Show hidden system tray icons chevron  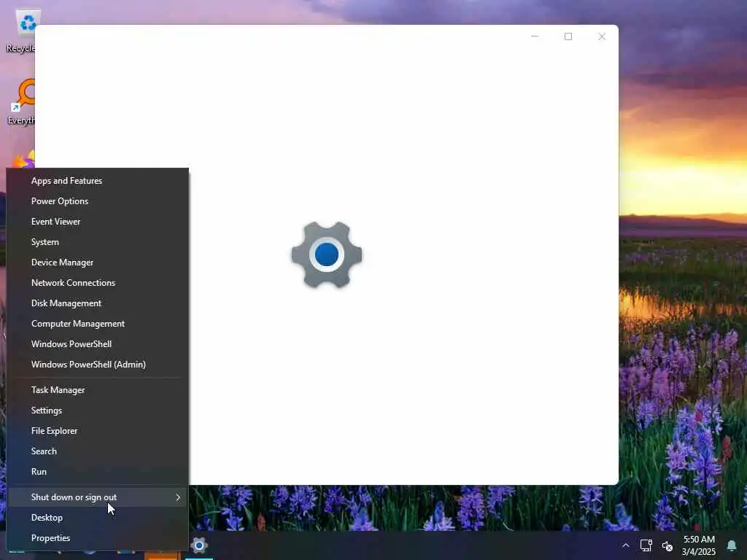pos(625,545)
